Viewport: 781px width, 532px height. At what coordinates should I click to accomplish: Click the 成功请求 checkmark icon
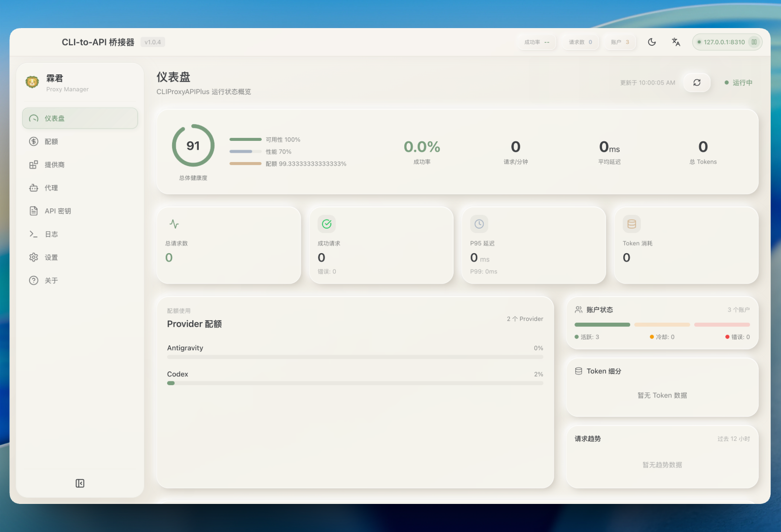pos(326,224)
